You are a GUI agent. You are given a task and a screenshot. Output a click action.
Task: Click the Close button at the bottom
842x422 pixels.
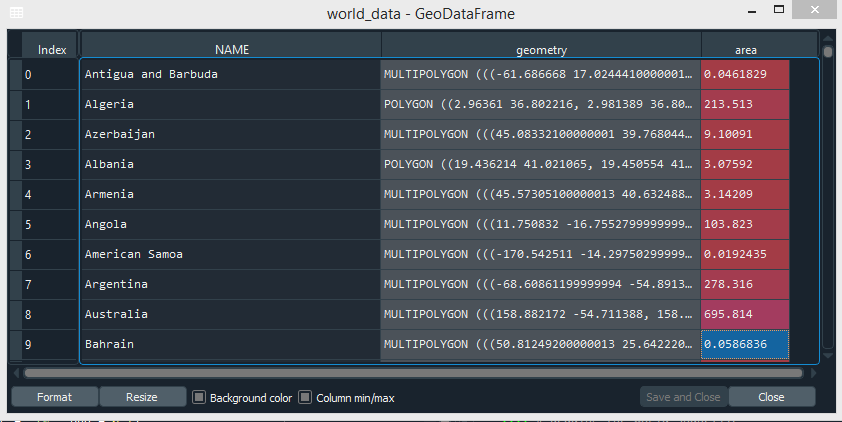pyautogui.click(x=772, y=397)
